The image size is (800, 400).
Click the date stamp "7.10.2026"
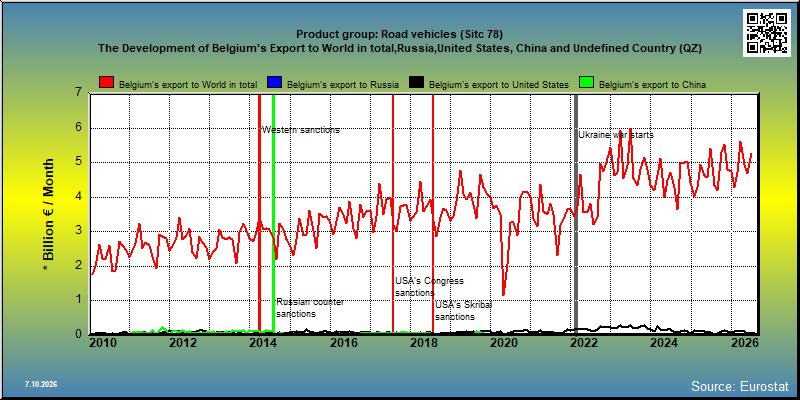[x=40, y=383]
